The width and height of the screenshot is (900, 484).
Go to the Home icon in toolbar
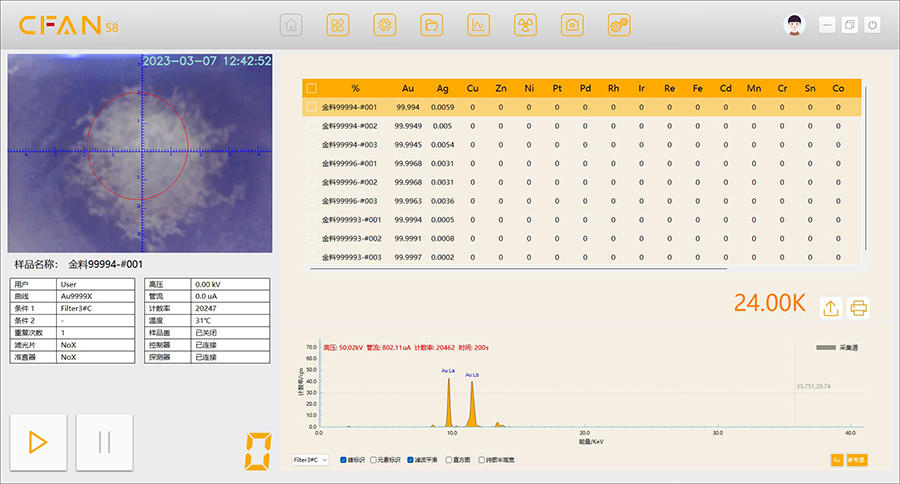coord(291,25)
